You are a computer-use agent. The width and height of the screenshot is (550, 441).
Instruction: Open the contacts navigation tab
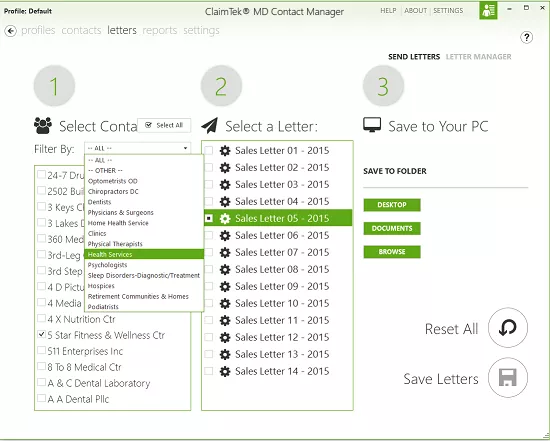coord(81,31)
